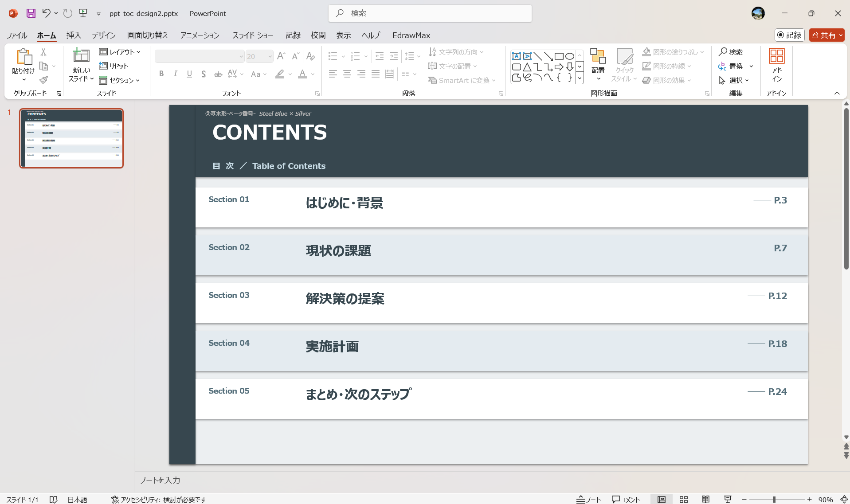Switch to Reading view icon

point(705,499)
